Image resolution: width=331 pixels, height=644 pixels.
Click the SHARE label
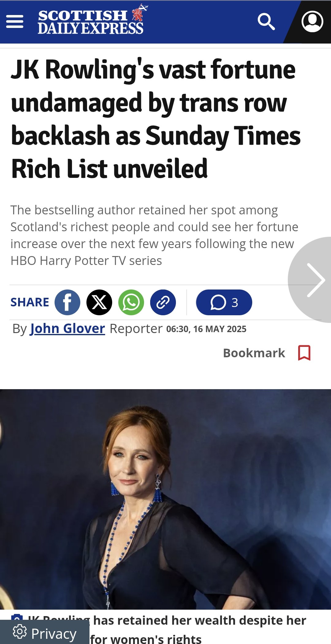point(30,302)
